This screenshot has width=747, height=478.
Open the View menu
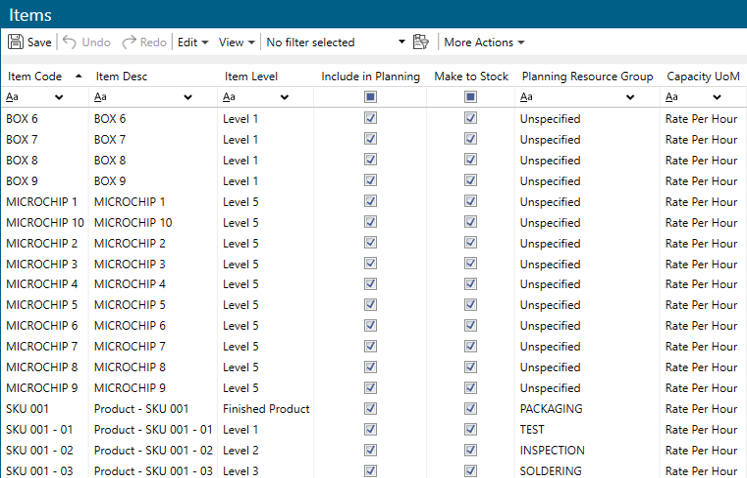tap(236, 42)
